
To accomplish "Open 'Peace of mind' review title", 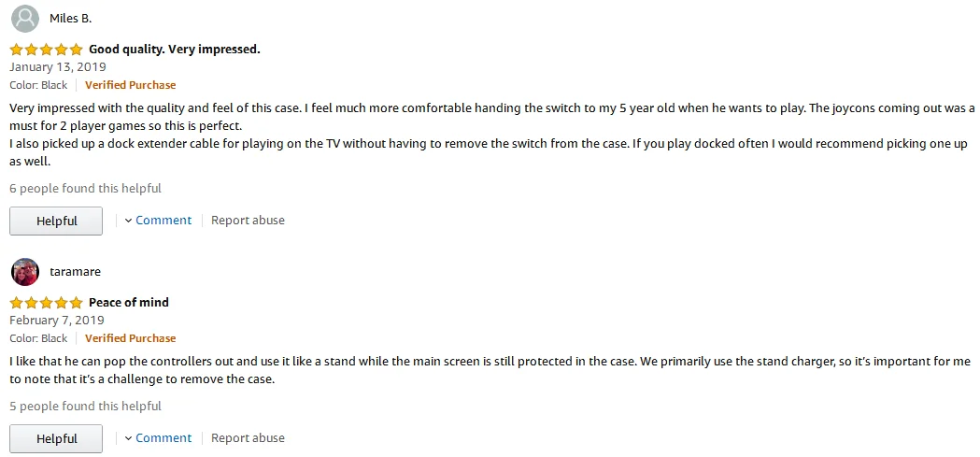I will [129, 303].
